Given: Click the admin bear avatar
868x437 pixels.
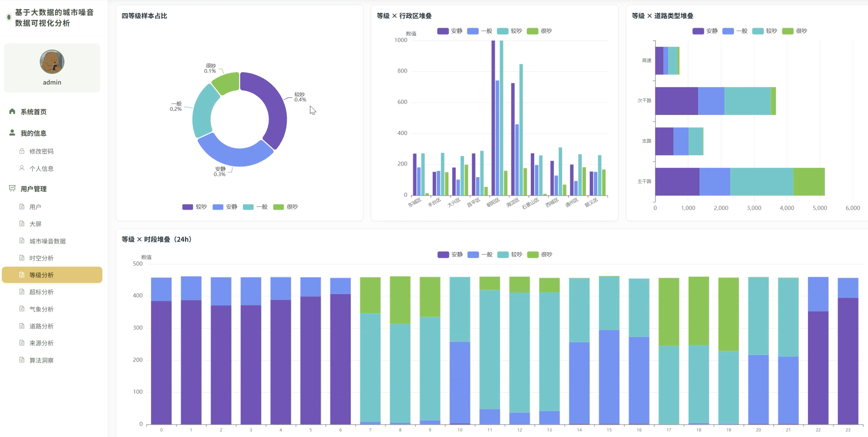Looking at the screenshot, I should coord(52,61).
